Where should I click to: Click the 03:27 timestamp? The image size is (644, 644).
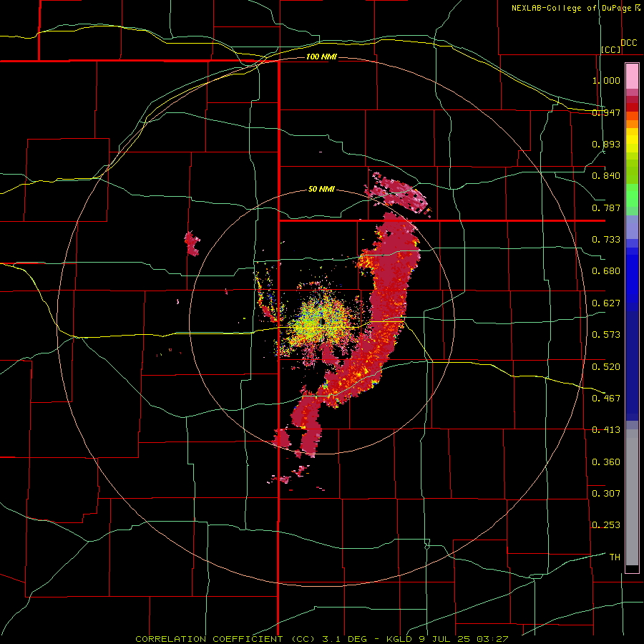click(x=492, y=639)
